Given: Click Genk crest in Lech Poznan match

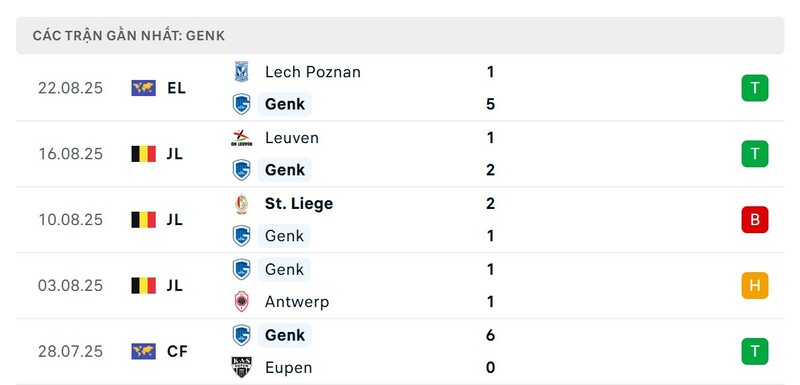Looking at the screenshot, I should [x=241, y=104].
